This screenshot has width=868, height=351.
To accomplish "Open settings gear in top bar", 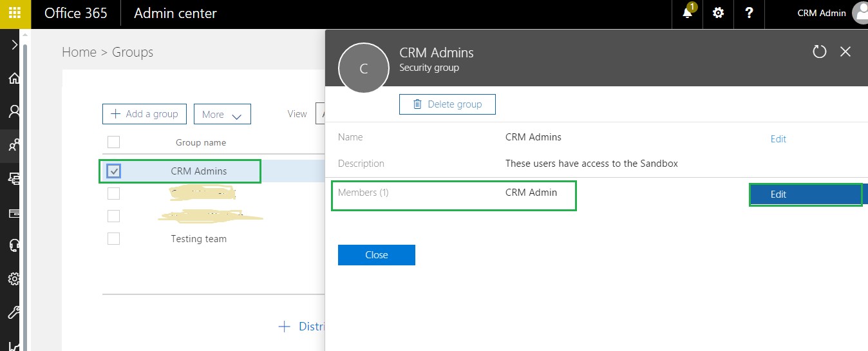I will (x=718, y=13).
